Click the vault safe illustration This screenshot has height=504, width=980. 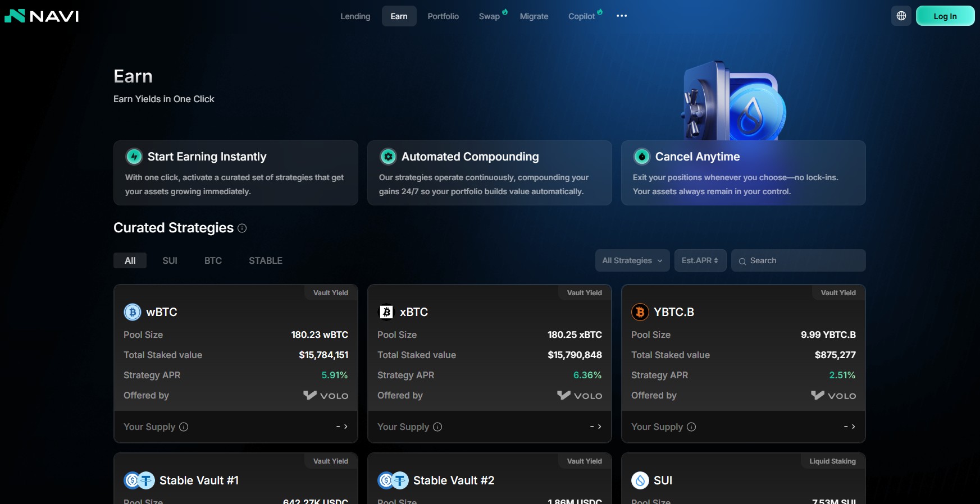pyautogui.click(x=733, y=101)
